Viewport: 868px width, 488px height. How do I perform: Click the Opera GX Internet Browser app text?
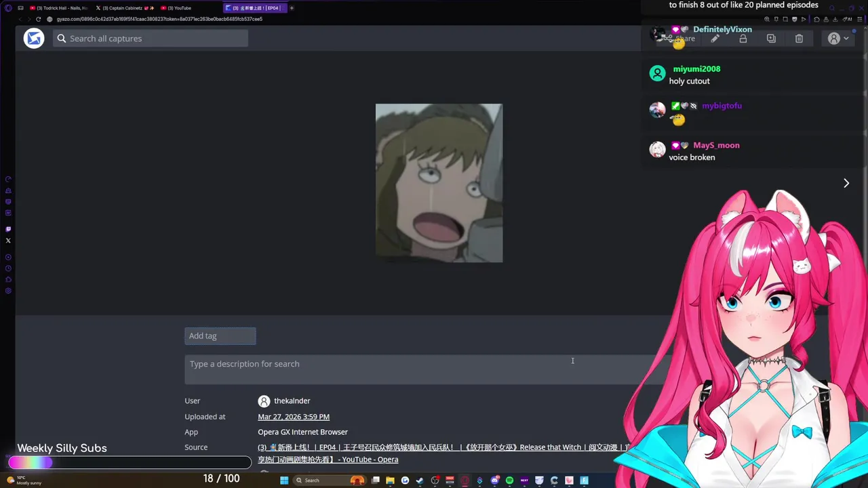[302, 432]
